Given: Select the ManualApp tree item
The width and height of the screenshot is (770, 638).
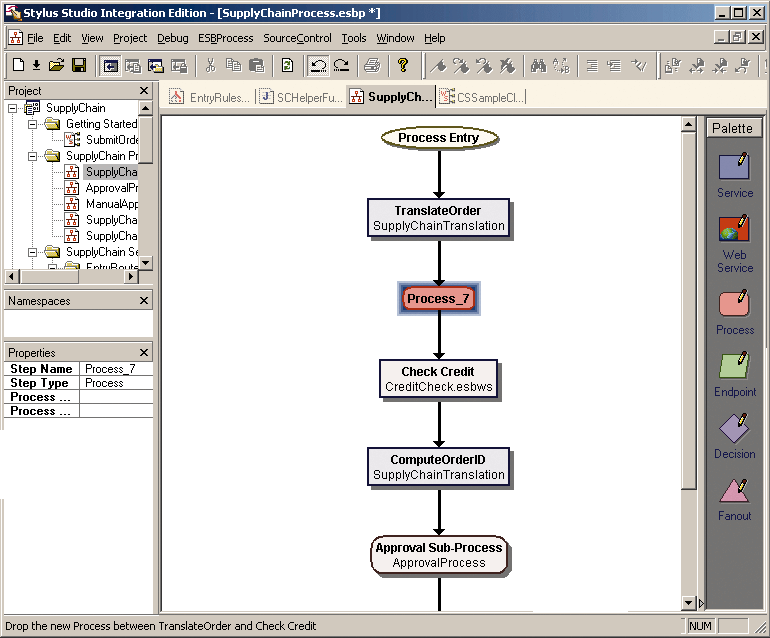Looking at the screenshot, I should tap(102, 204).
